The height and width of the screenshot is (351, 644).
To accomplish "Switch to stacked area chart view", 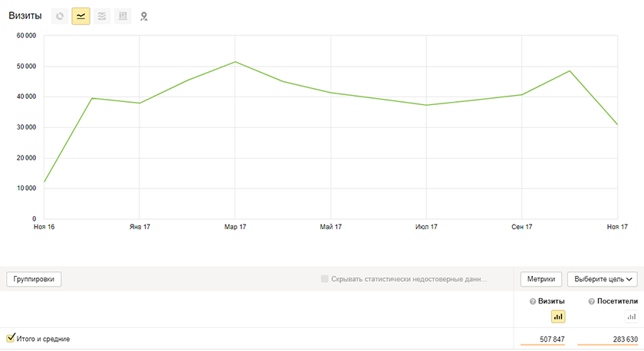I will [x=101, y=16].
